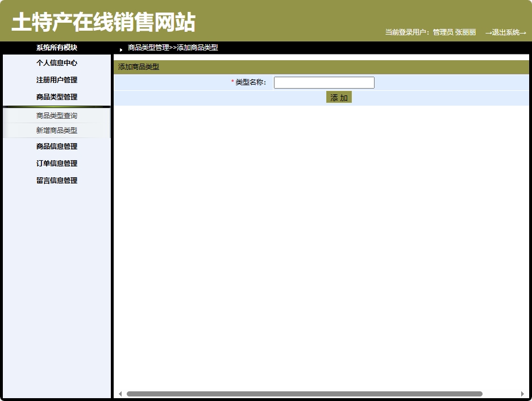Open 订单信息管理 module
This screenshot has width=532, height=401.
click(56, 163)
